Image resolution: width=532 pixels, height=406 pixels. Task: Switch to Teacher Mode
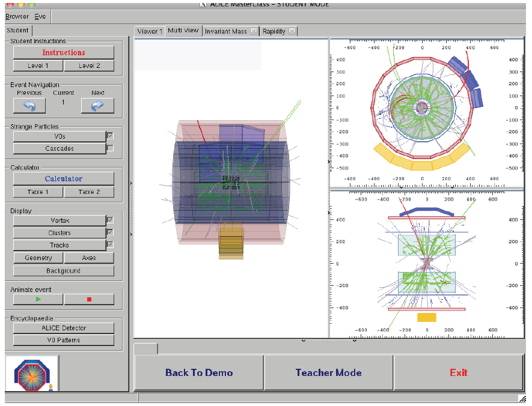point(329,373)
